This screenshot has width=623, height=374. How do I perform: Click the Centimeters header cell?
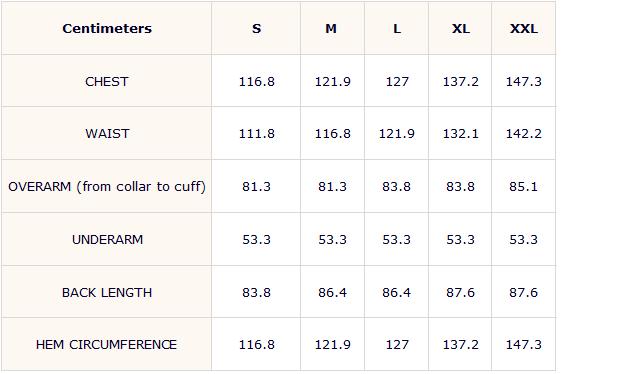click(x=107, y=28)
